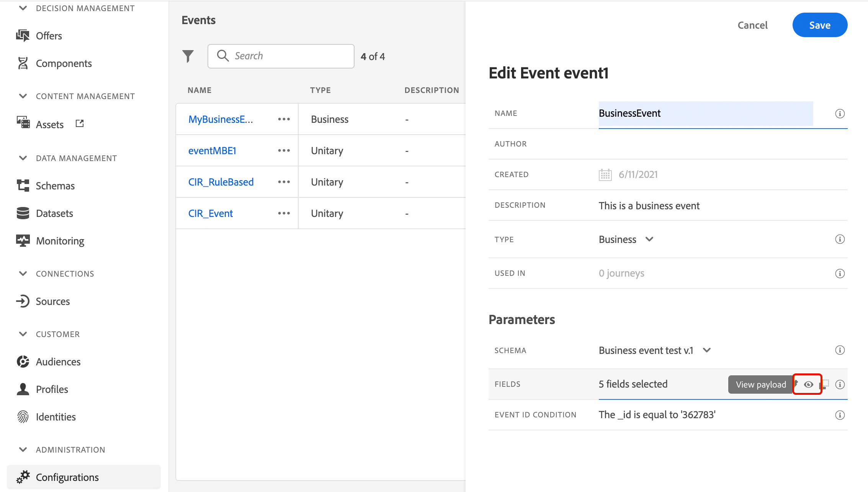
Task: Click the filter funnel icon in Events
Action: (x=188, y=56)
